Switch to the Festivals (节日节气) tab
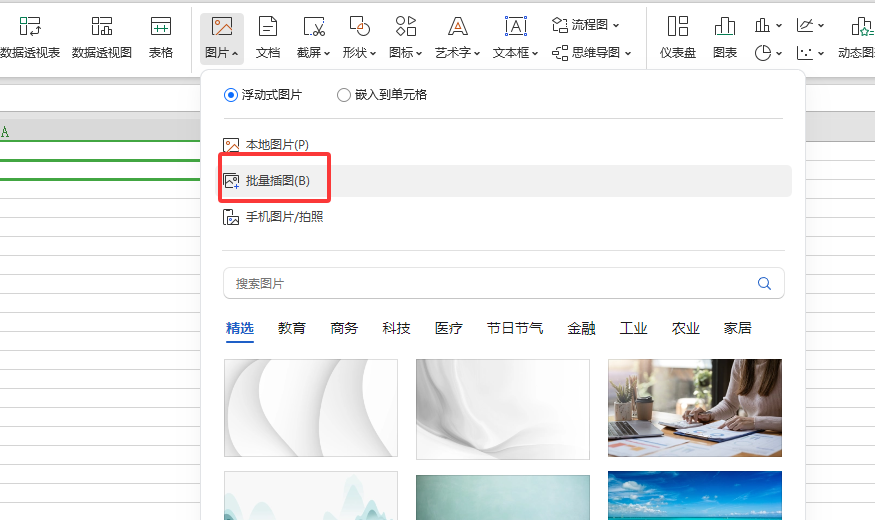875x520 pixels. click(515, 328)
